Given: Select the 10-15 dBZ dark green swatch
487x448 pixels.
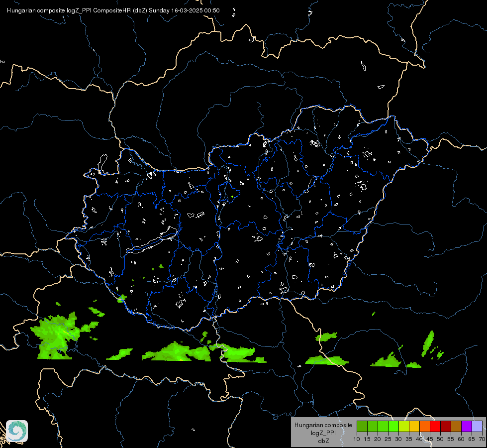Looking at the screenshot, I should pos(362,426).
